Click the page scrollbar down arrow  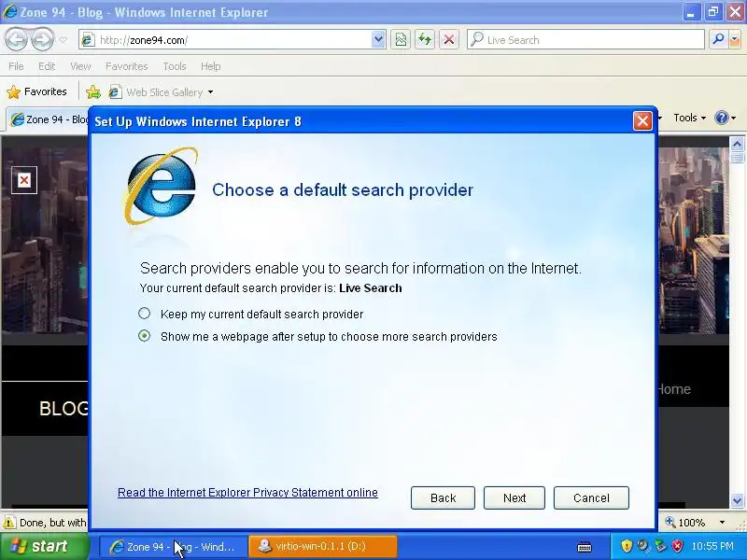(737, 500)
